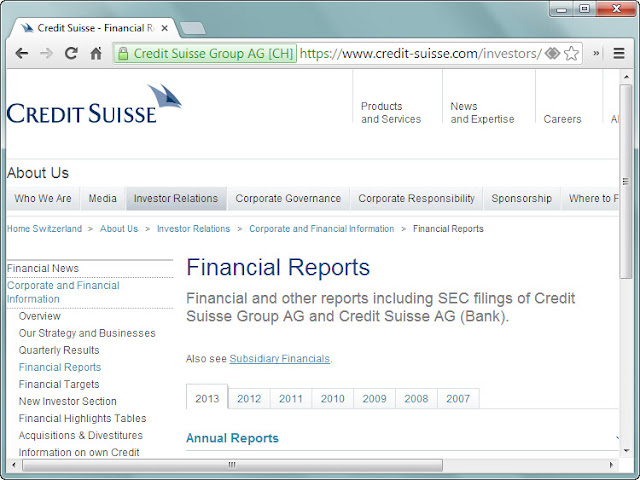Open New Investor Section sidebar item

click(x=68, y=401)
